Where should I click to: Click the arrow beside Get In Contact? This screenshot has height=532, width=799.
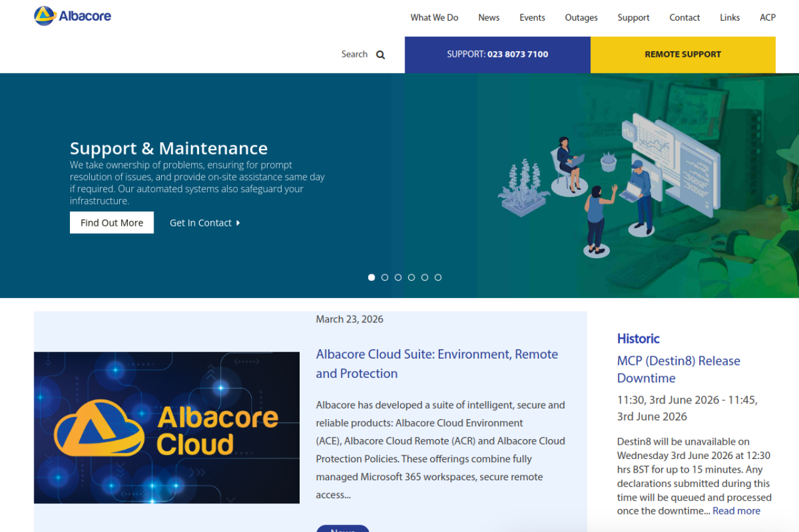click(x=238, y=223)
